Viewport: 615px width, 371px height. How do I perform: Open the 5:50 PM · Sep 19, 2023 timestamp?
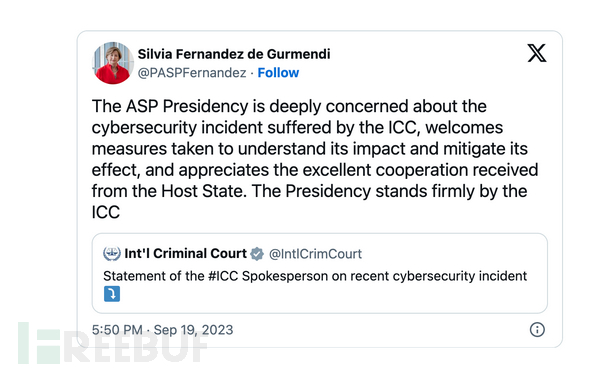pyautogui.click(x=162, y=330)
